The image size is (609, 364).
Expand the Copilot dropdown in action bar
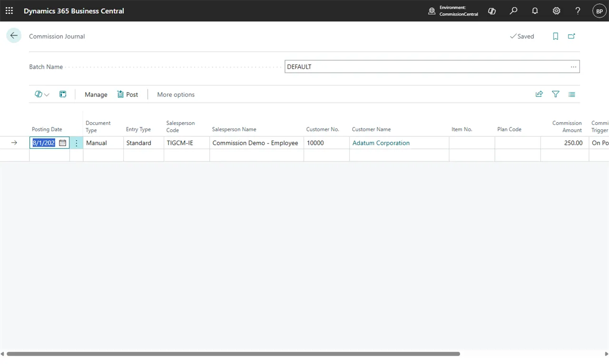point(42,95)
